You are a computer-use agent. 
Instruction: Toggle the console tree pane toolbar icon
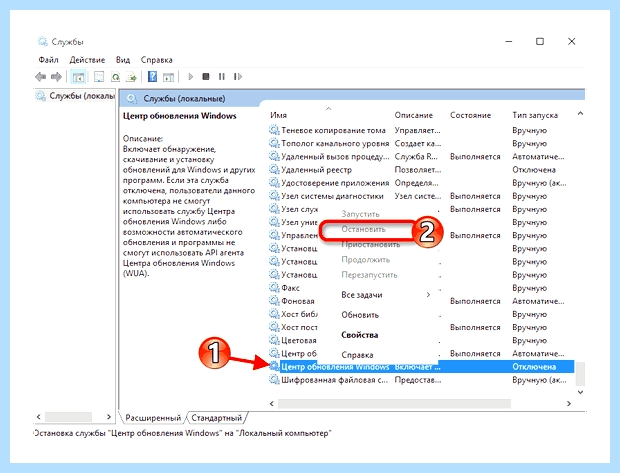(78, 77)
